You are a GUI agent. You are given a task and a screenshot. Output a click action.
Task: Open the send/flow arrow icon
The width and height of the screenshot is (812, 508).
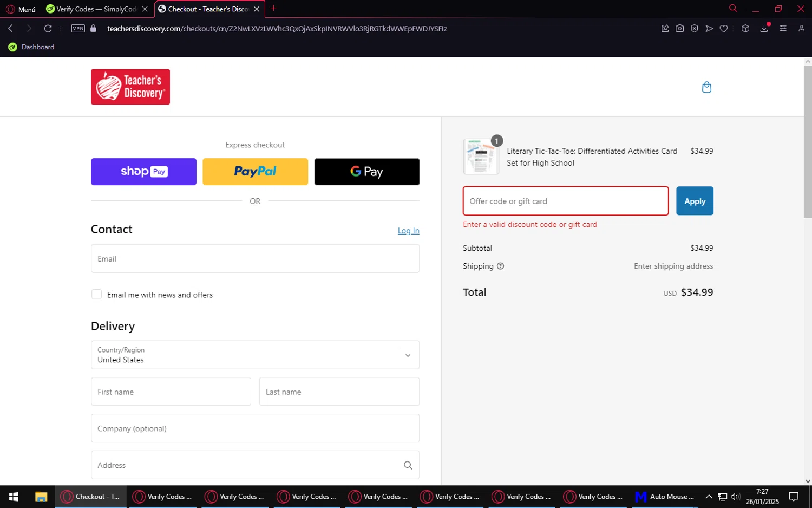click(709, 29)
